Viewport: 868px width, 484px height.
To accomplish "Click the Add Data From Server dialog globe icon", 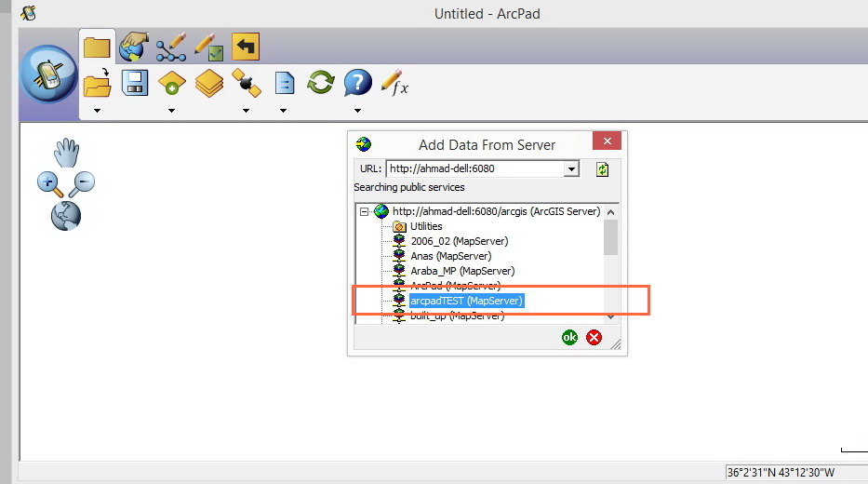I will coord(364,144).
